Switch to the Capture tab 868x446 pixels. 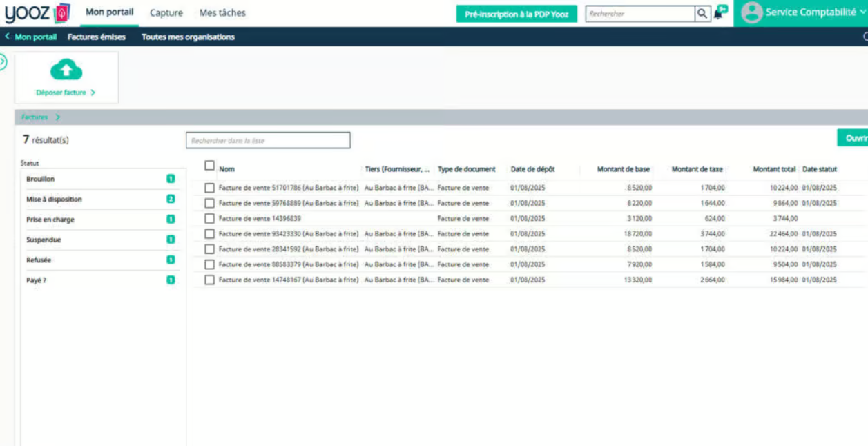point(166,13)
